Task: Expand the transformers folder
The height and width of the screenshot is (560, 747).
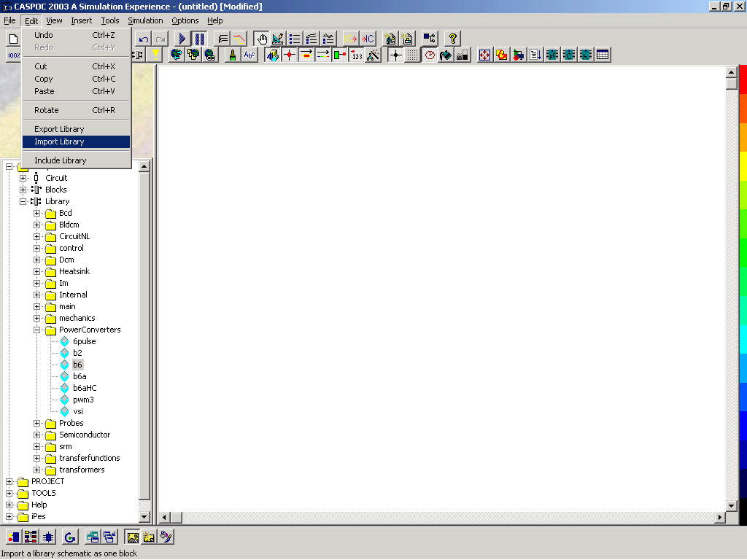Action: 36,470
